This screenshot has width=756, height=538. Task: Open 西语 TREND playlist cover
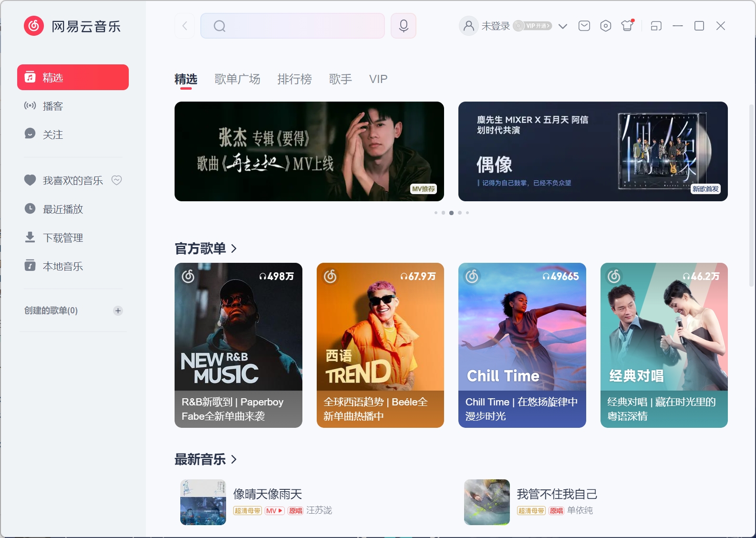(380, 327)
